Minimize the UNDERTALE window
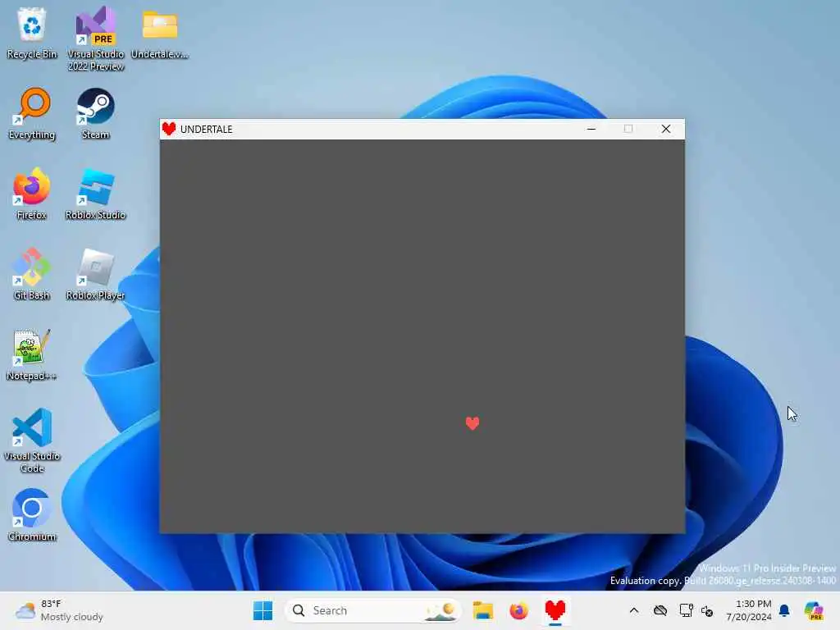 591,129
